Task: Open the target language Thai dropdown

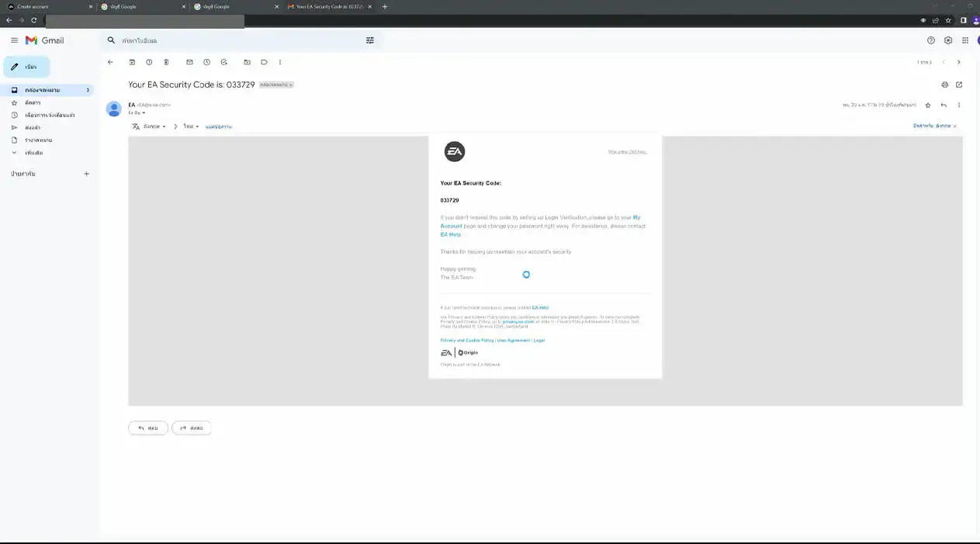Action: pyautogui.click(x=191, y=126)
